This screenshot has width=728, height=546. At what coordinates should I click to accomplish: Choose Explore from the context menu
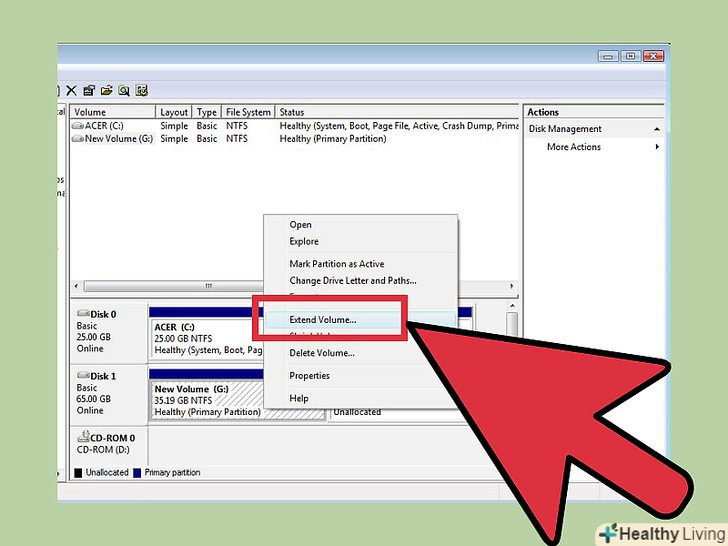[304, 241]
